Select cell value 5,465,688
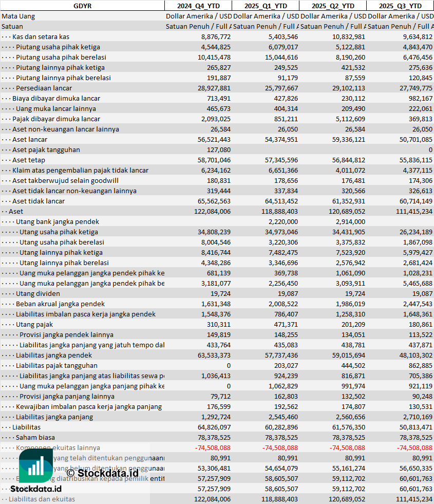Viewport: 434px width, 504px height. (x=418, y=284)
